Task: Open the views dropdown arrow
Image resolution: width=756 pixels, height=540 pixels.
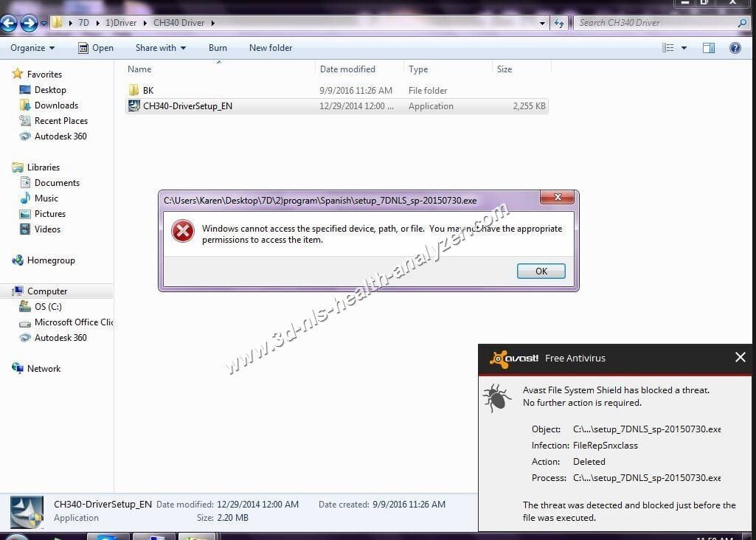Action: tap(682, 48)
